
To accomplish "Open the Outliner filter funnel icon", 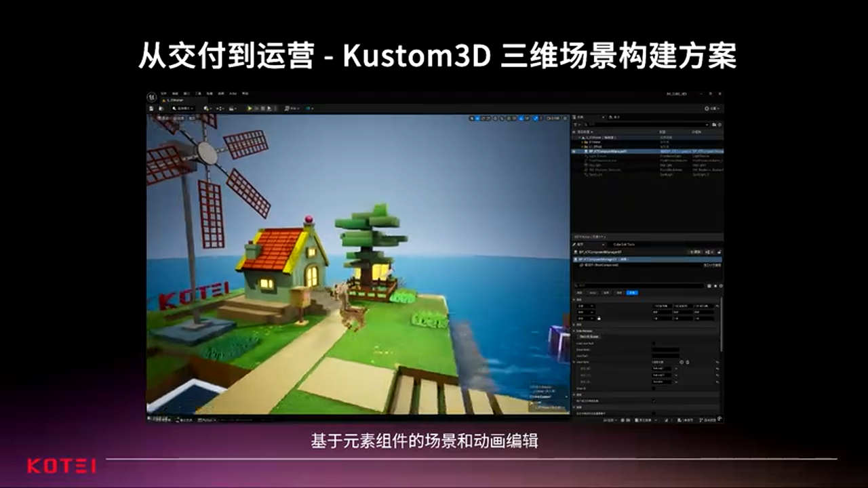I will pyautogui.click(x=576, y=124).
